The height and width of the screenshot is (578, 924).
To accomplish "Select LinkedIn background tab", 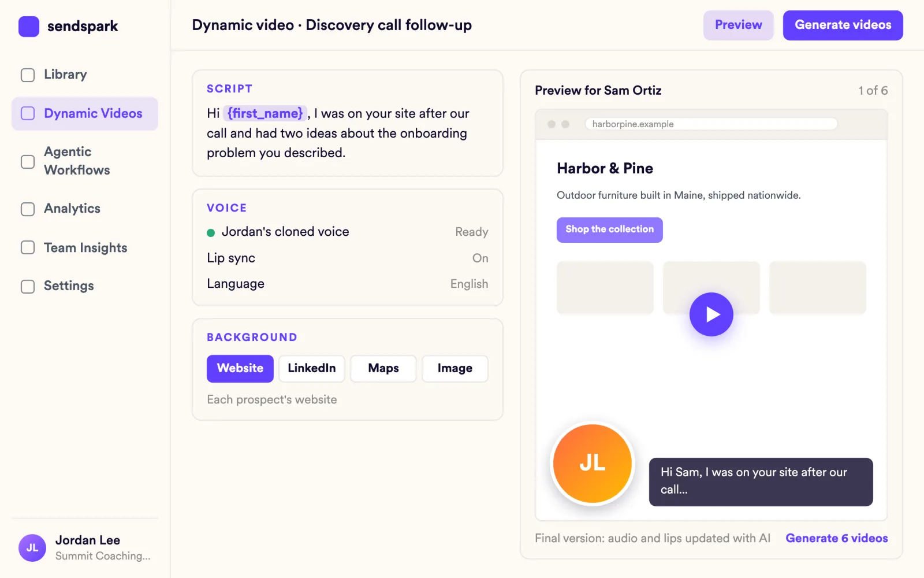I will tap(312, 369).
